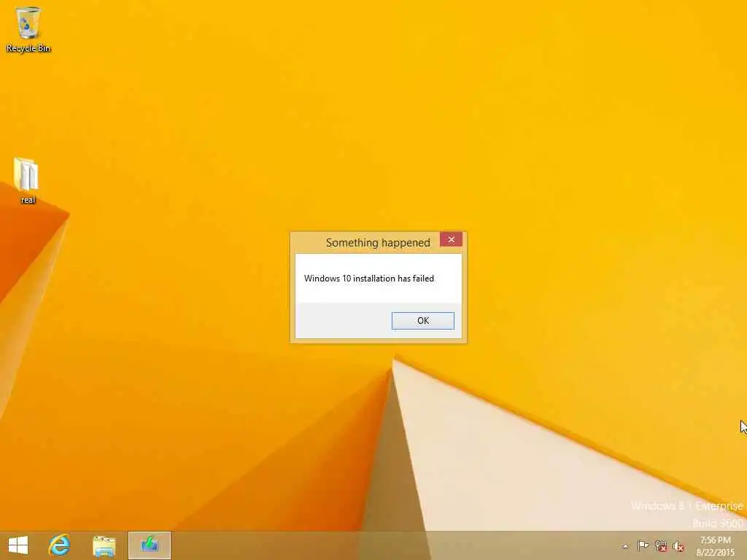Show hidden icons in system tray
This screenshot has width=747, height=560.
click(x=625, y=546)
